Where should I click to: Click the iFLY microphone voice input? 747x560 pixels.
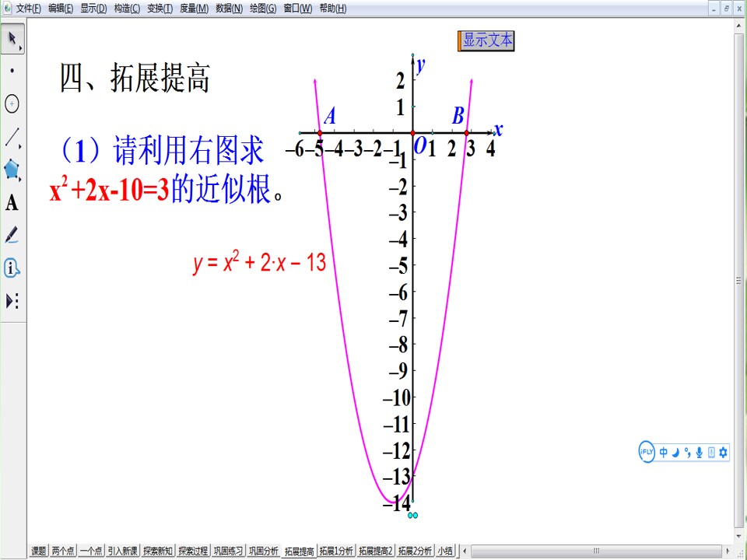point(699,453)
